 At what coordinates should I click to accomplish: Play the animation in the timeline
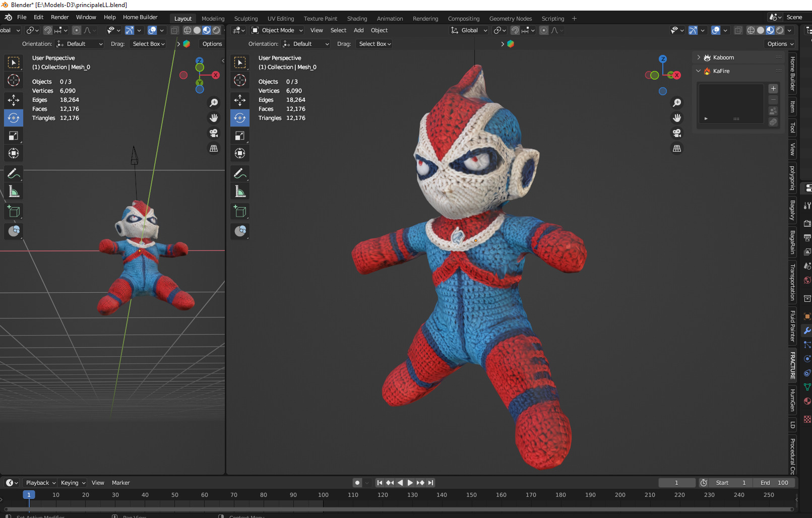click(x=410, y=483)
